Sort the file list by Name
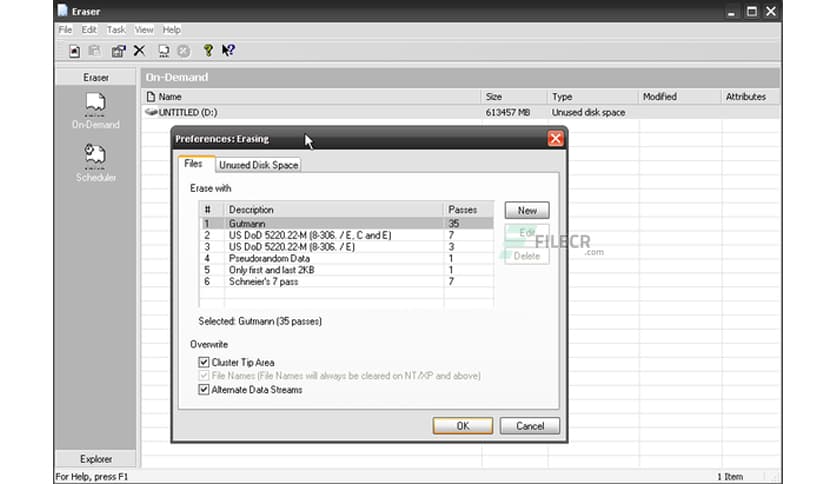The width and height of the screenshot is (836, 484). pyautogui.click(x=311, y=96)
